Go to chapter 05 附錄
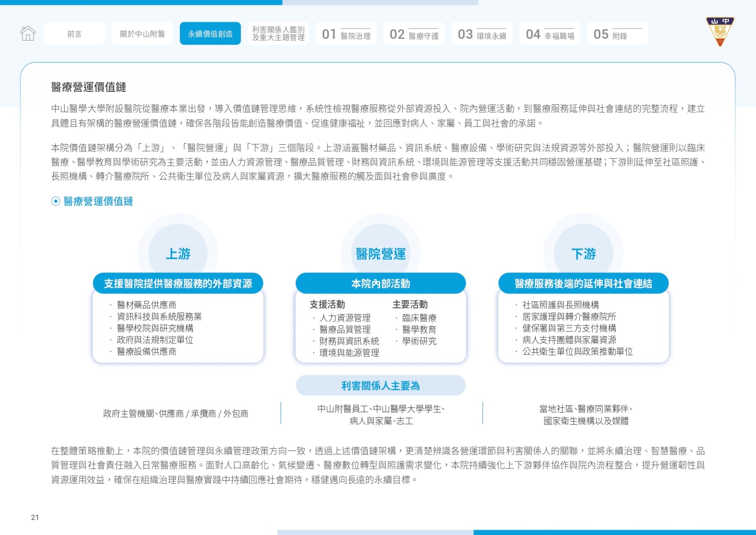The height and width of the screenshot is (535, 756). [x=618, y=33]
